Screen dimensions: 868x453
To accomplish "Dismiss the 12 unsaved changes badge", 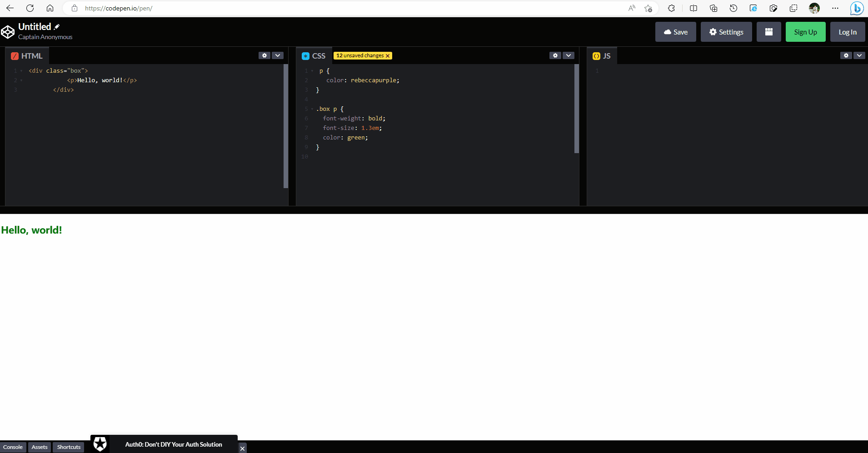I will click(x=388, y=56).
